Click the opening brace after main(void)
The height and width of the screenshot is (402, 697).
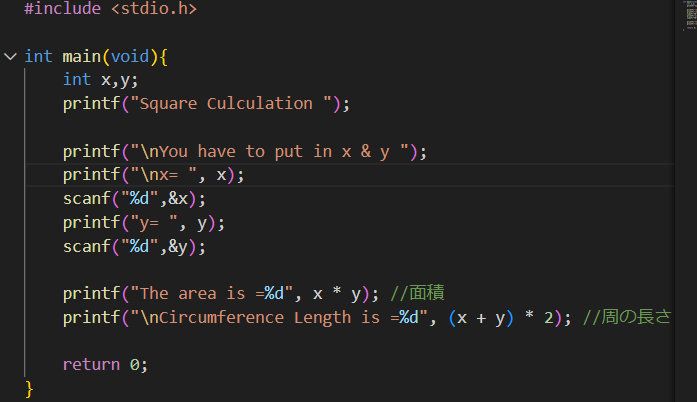163,56
